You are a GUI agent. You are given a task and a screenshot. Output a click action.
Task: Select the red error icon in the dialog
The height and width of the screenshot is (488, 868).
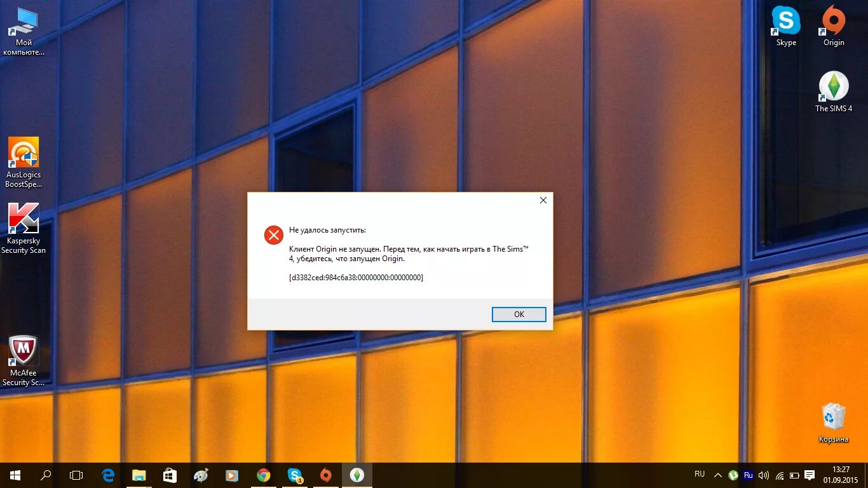[273, 235]
